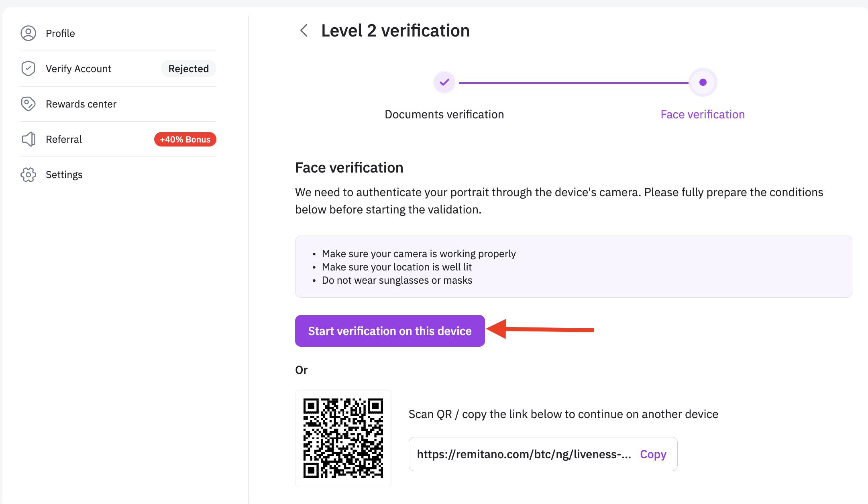The width and height of the screenshot is (868, 504).
Task: Click the completed Documents verification checkmark step
Action: pyautogui.click(x=444, y=82)
